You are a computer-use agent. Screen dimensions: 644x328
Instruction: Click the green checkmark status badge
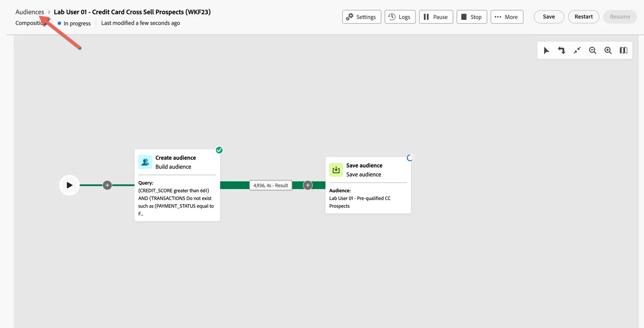coord(219,150)
